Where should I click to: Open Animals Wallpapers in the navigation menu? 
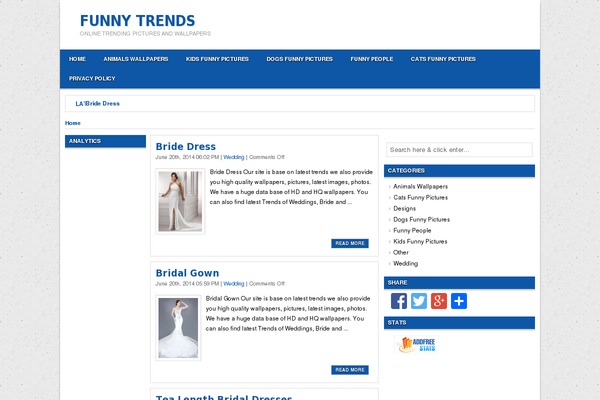click(136, 59)
